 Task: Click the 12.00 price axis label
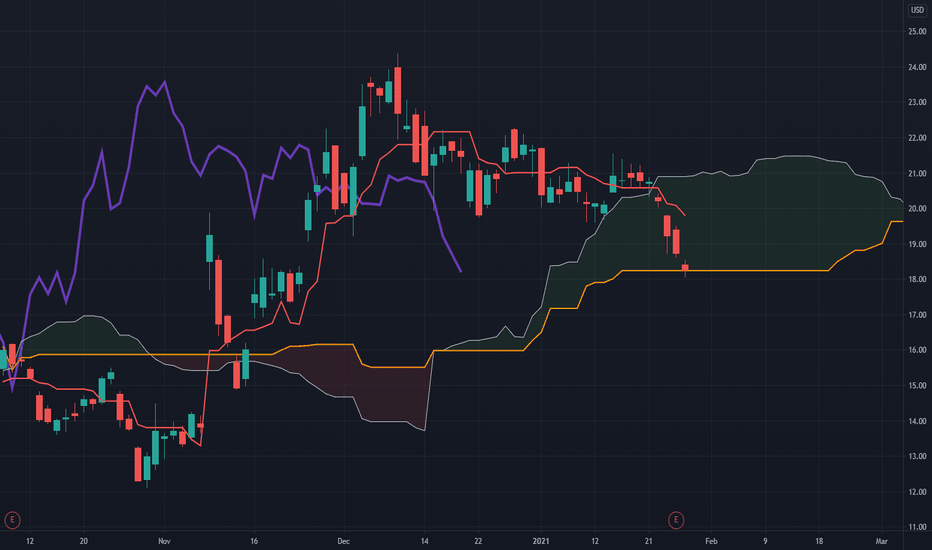click(917, 492)
